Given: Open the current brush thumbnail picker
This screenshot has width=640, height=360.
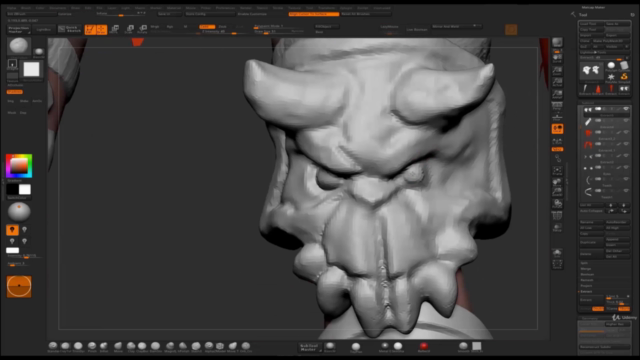Looking at the screenshot, I should click(x=19, y=46).
